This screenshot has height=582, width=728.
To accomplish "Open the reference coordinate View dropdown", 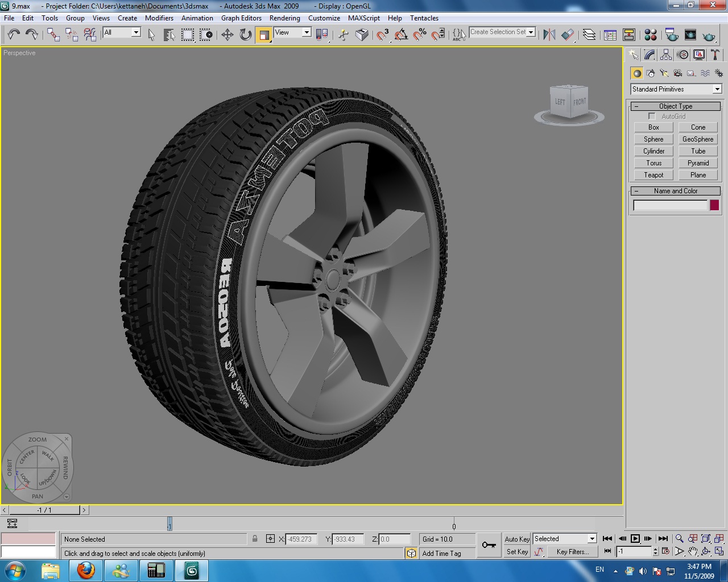I will (292, 32).
